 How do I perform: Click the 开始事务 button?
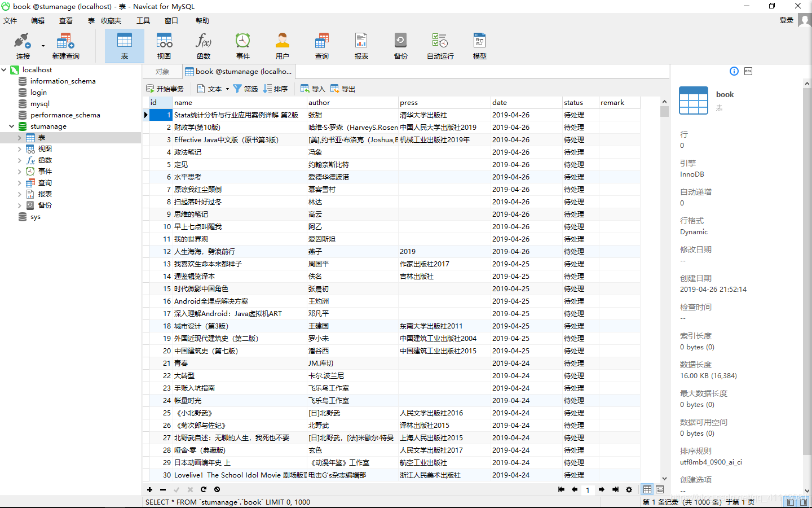165,89
